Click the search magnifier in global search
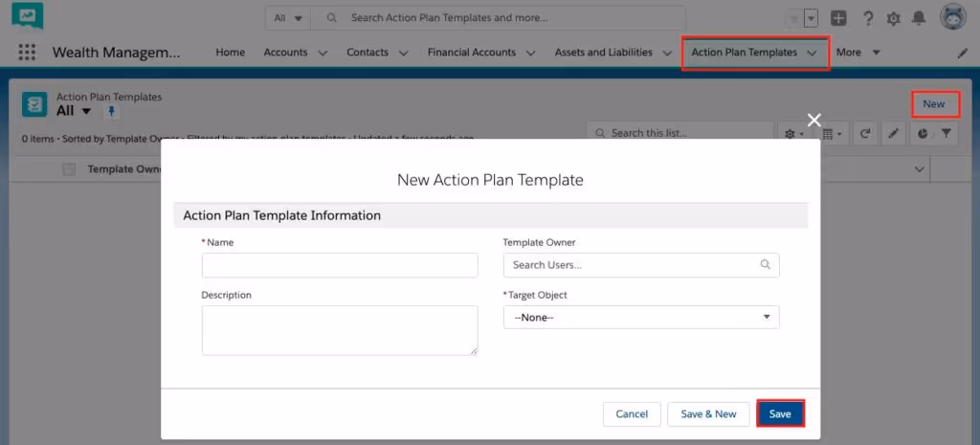The height and width of the screenshot is (445, 980). coord(332,18)
